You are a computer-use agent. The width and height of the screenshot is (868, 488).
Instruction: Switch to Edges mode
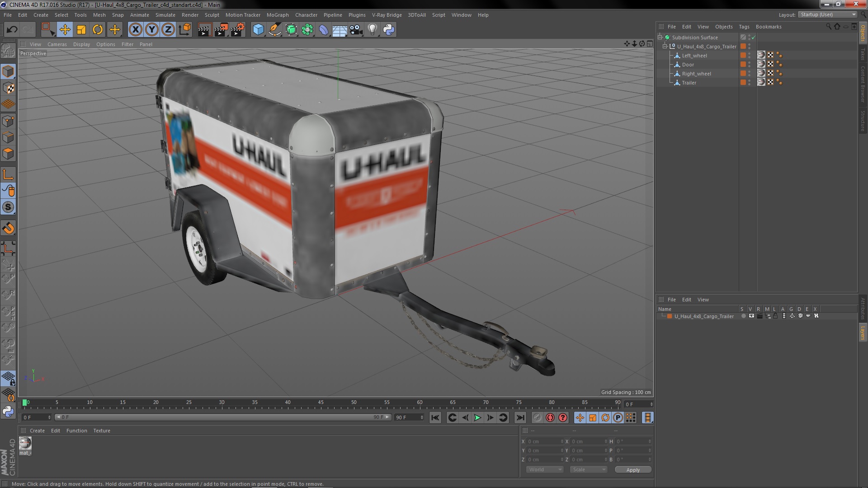click(8, 137)
